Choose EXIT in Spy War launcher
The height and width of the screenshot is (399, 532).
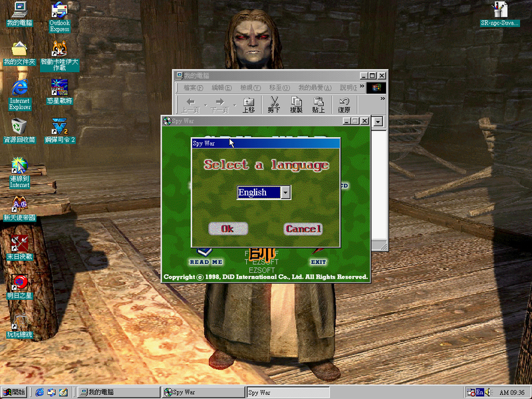click(319, 257)
